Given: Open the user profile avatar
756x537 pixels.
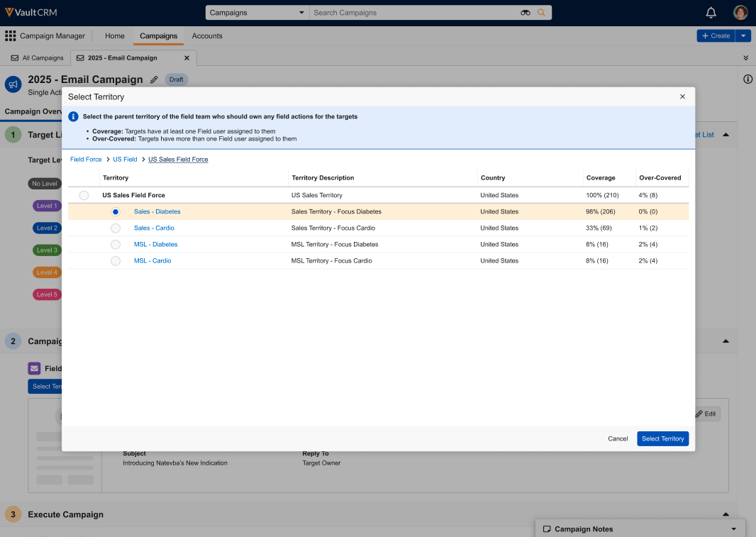Looking at the screenshot, I should click(740, 13).
